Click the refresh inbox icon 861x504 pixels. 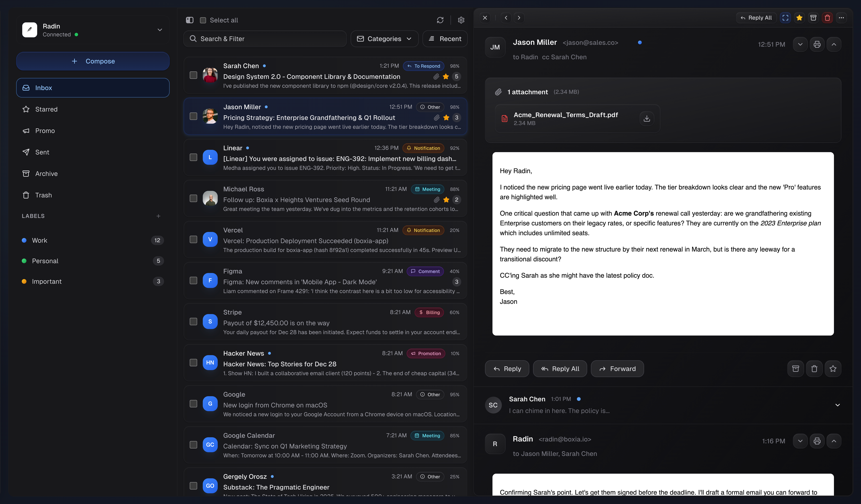pos(440,20)
